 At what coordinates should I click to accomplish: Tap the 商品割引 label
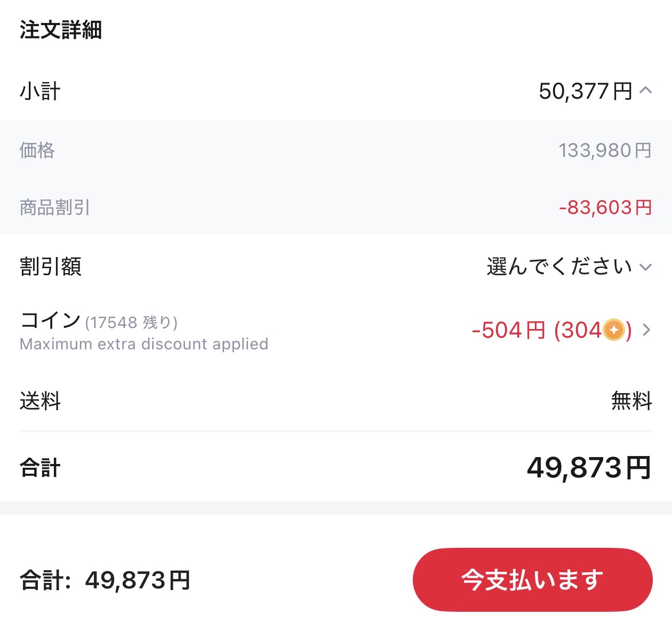(55, 207)
